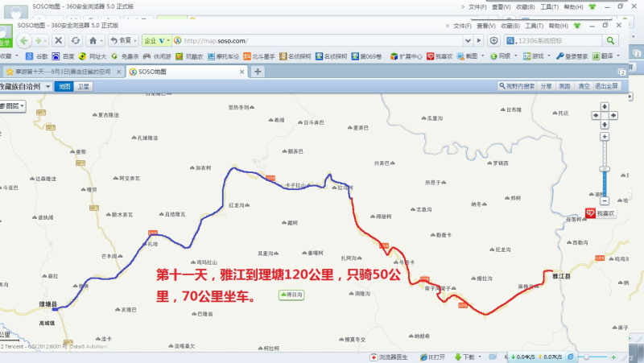Open the address bar history dropdown arrow
The width and height of the screenshot is (644, 363).
(x=480, y=40)
